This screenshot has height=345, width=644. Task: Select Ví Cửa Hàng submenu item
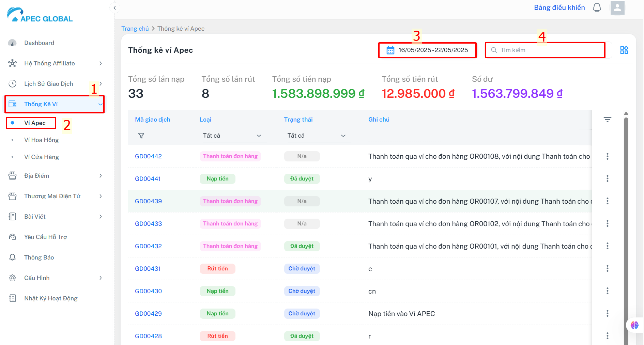pos(41,157)
